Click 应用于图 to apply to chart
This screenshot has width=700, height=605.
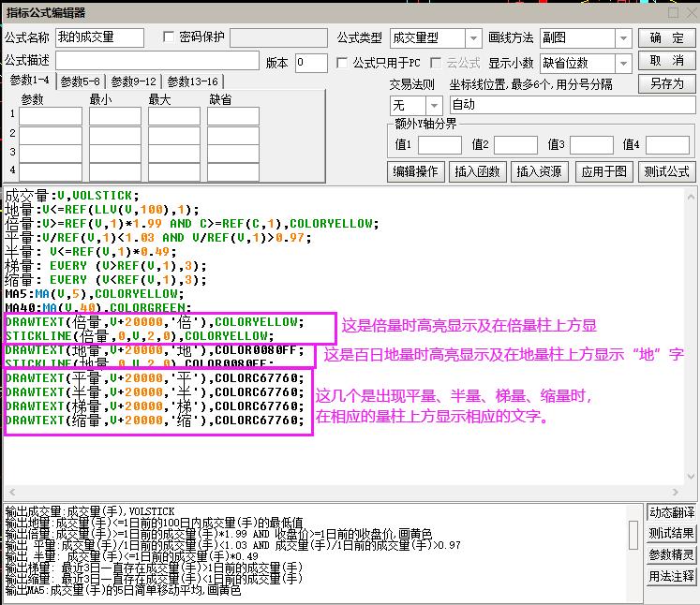coord(604,171)
